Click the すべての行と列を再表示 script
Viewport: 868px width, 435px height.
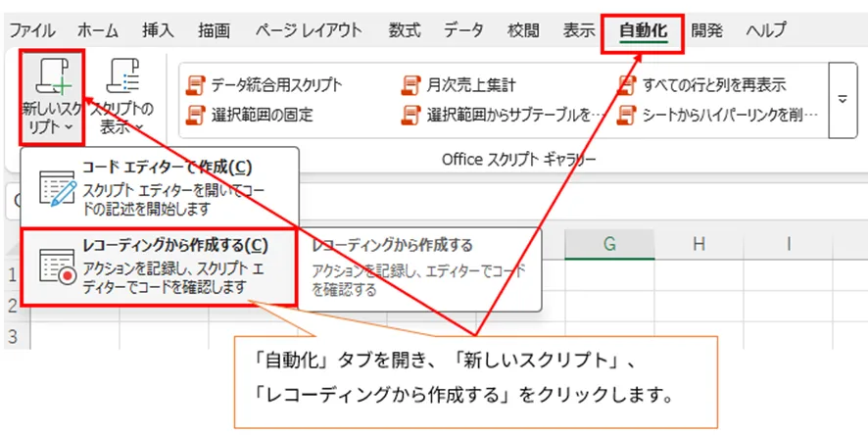click(x=701, y=85)
